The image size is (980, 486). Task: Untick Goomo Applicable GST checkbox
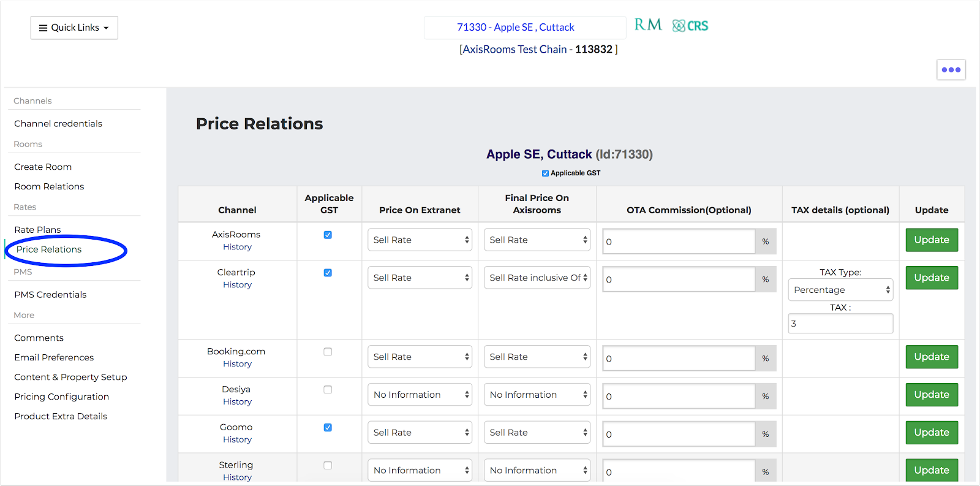tap(328, 428)
